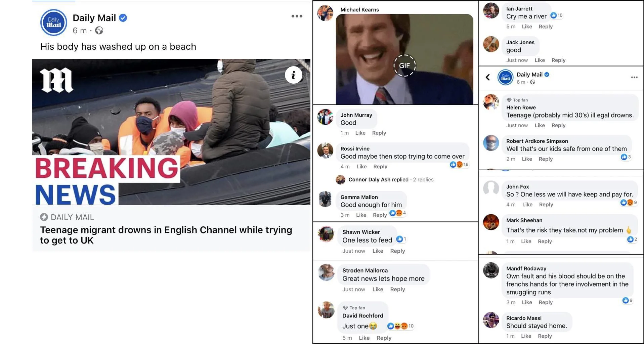Open the breaking news article image

(x=171, y=132)
